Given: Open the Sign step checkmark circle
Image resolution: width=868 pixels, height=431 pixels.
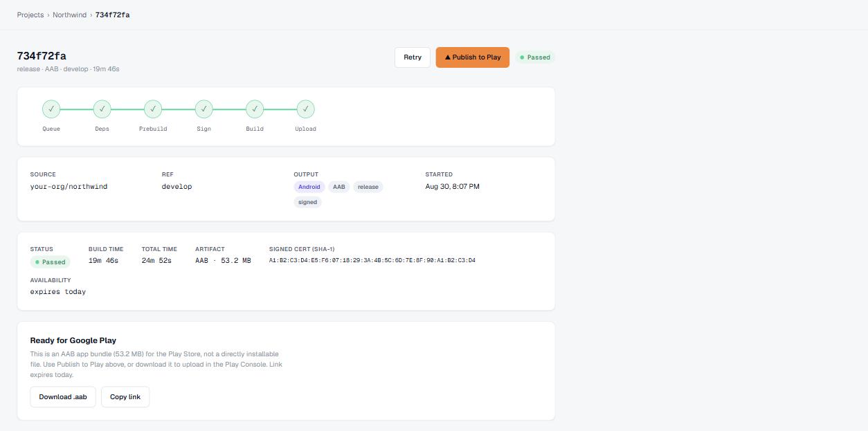Looking at the screenshot, I should [204, 109].
